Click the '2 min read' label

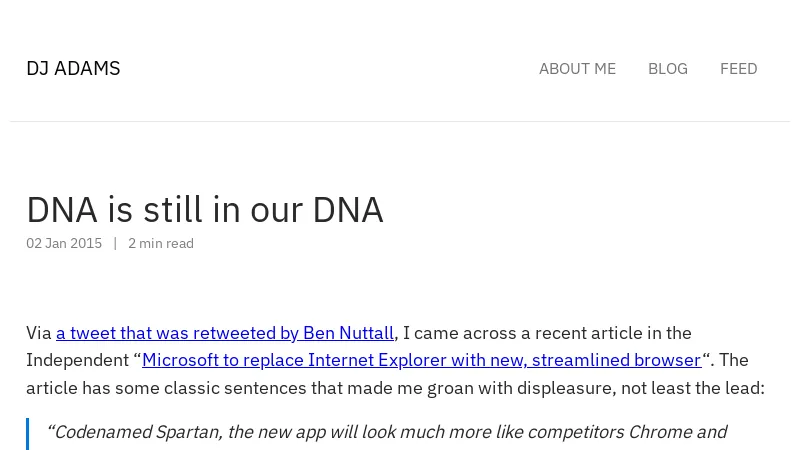(161, 244)
